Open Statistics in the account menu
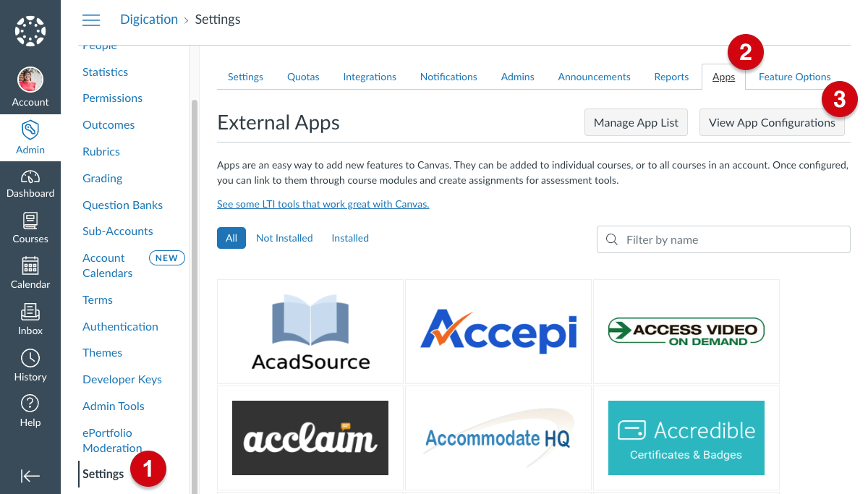This screenshot has width=868, height=494. 106,72
